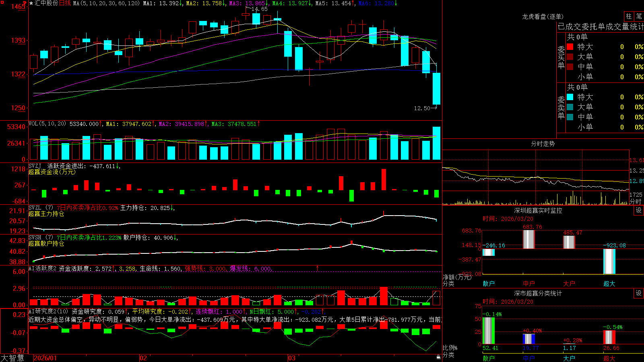The image size is (644, 362).
Task: Click the MA(5,10,20,30,60,120) indicator label
Action: click(106, 3)
